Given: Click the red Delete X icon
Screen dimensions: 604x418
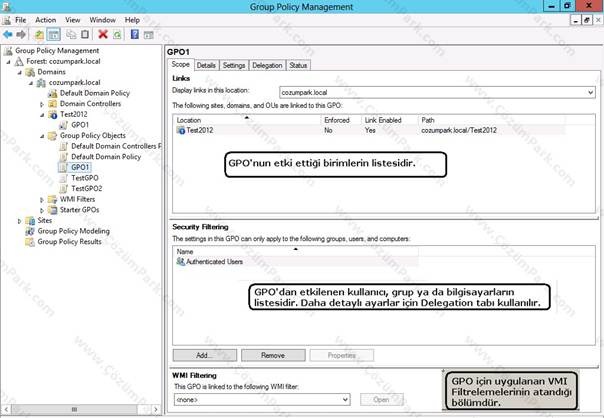Looking at the screenshot, I should [103, 35].
